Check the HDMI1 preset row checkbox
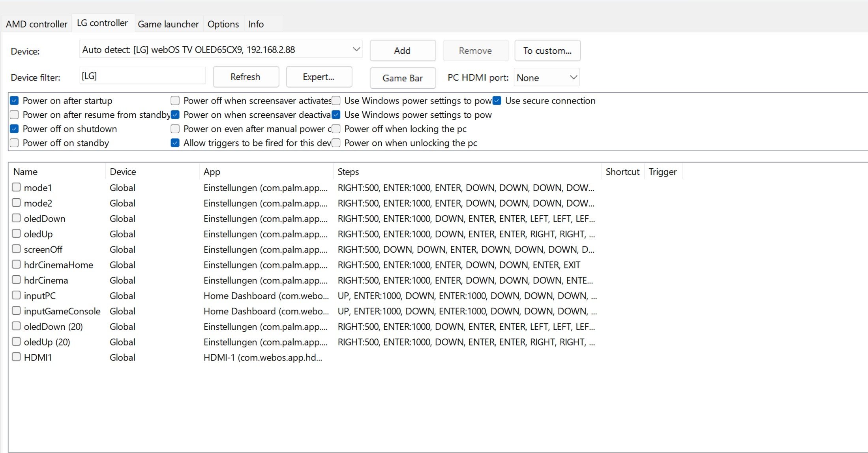This screenshot has height=453, width=868. tap(16, 357)
